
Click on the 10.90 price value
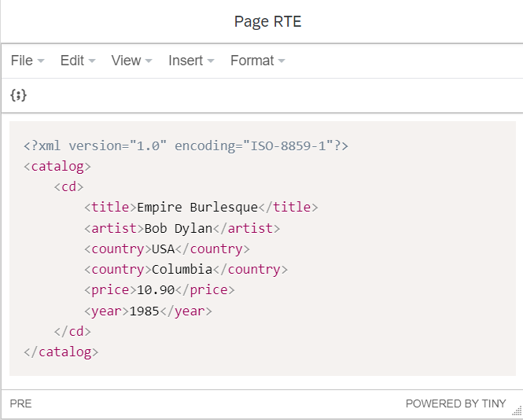156,290
